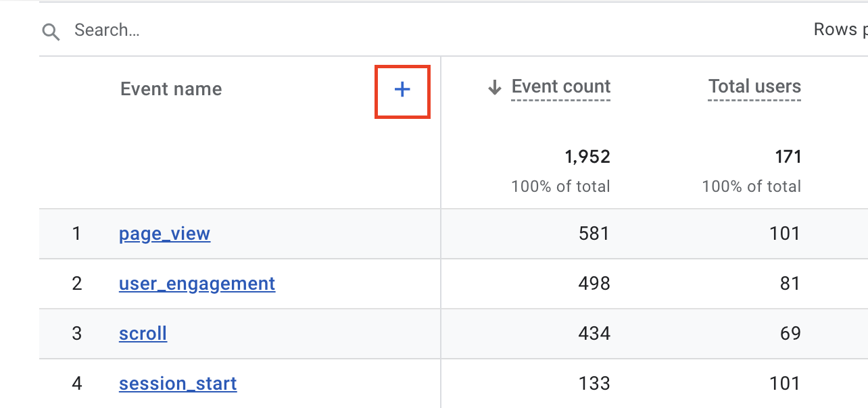
Task: Open the Rows per page selector label
Action: coord(840,30)
